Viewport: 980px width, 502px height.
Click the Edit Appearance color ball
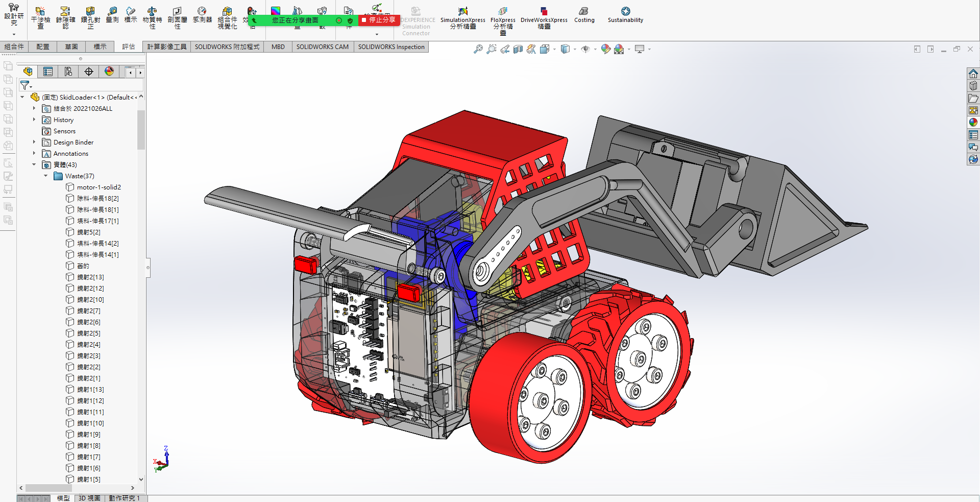pyautogui.click(x=606, y=49)
